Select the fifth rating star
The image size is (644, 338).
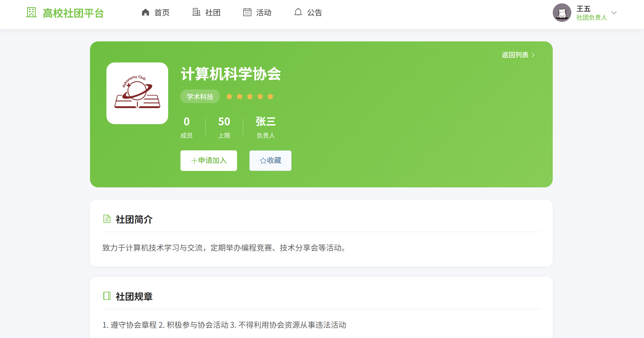(270, 96)
